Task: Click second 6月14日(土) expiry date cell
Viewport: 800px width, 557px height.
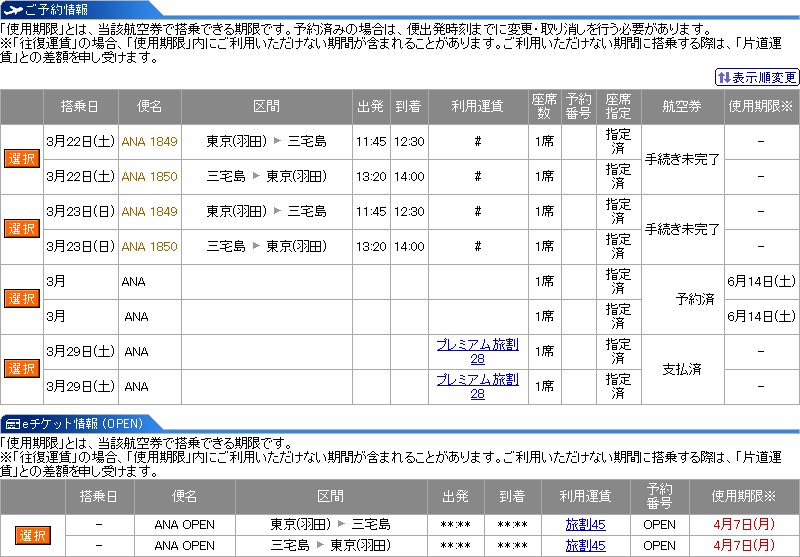Action: tap(761, 316)
